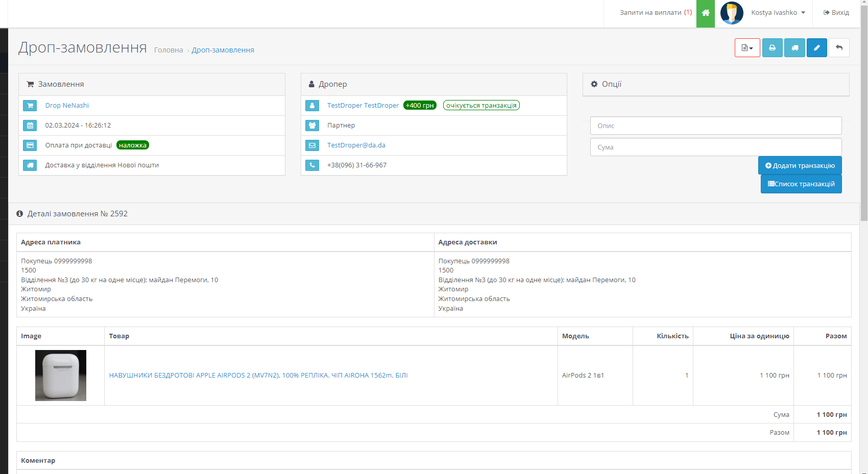Print the order using printer icon
The height and width of the screenshot is (474, 868).
(x=772, y=48)
